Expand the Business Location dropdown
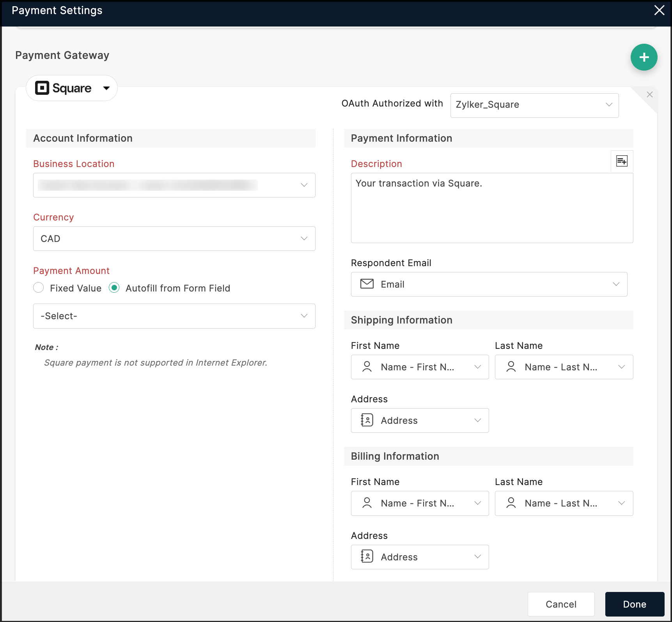The image size is (672, 622). (x=174, y=185)
